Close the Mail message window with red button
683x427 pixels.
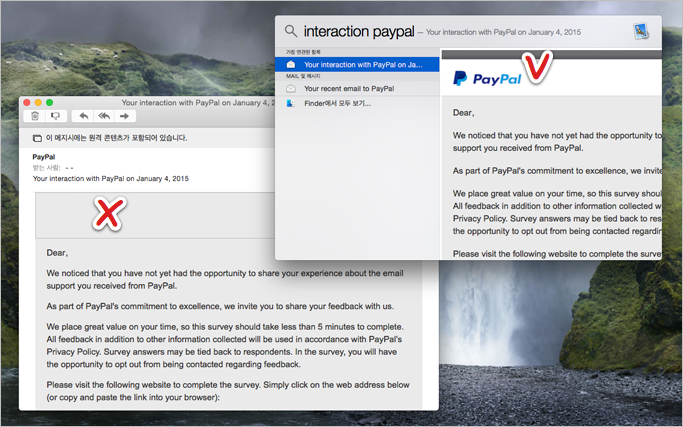(27, 102)
